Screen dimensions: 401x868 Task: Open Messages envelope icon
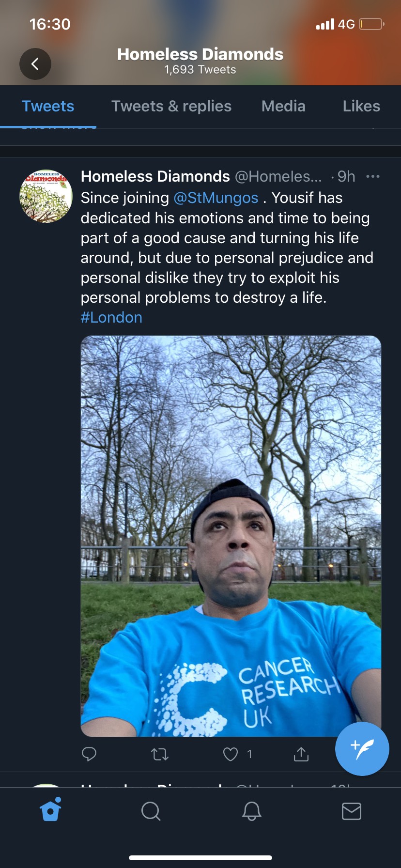click(351, 810)
